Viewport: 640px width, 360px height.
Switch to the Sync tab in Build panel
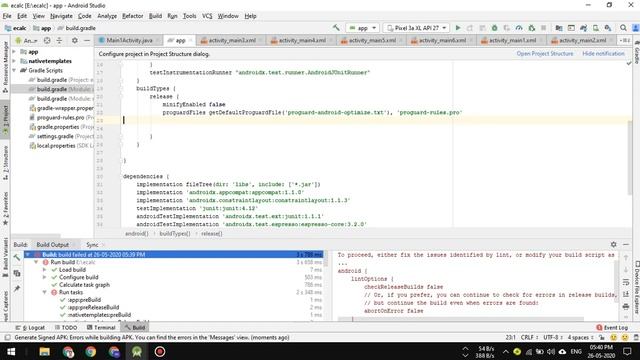click(92, 244)
